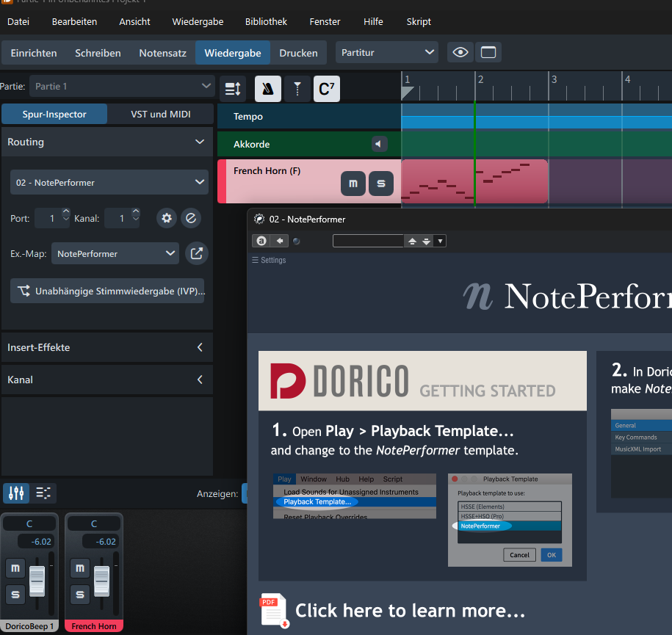Click the French Horn volume fader
This screenshot has height=635, width=672.
(101, 581)
